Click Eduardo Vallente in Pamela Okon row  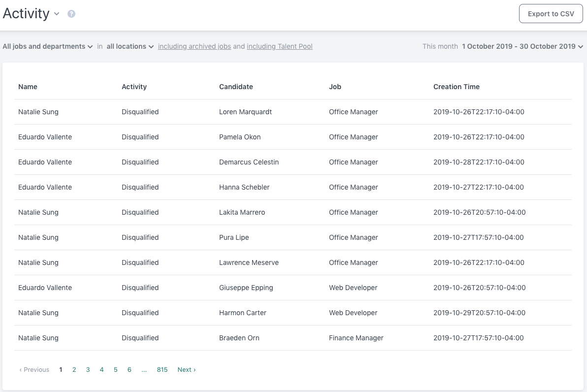pos(45,137)
